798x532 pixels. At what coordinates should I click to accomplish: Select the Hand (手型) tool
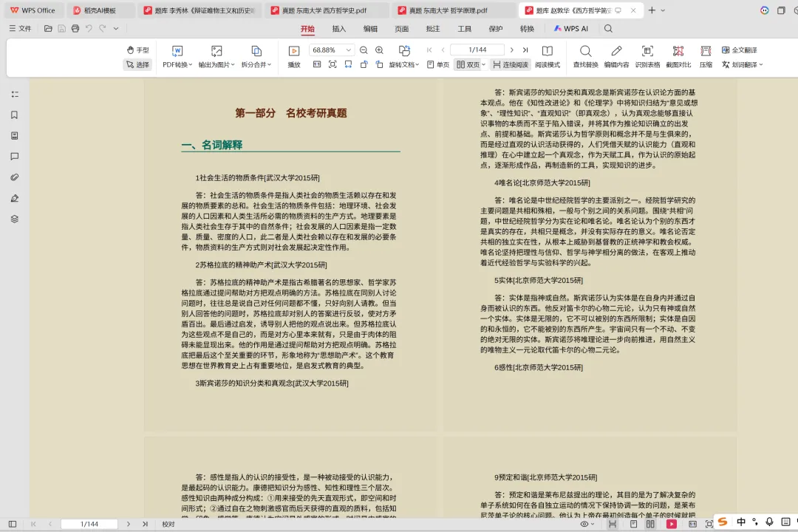coord(137,50)
